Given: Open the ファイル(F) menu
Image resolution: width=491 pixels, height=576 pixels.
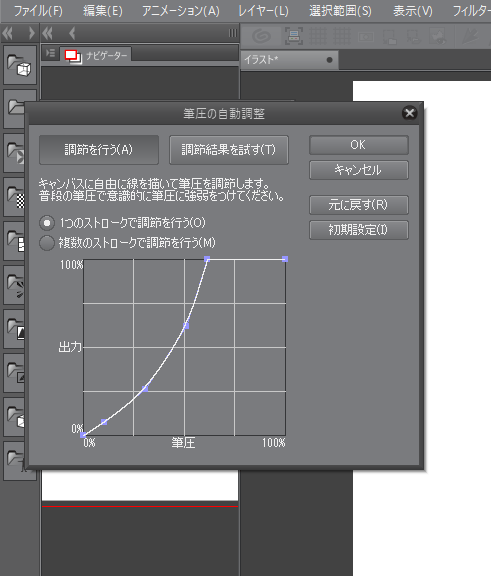Looking at the screenshot, I should pyautogui.click(x=38, y=11).
